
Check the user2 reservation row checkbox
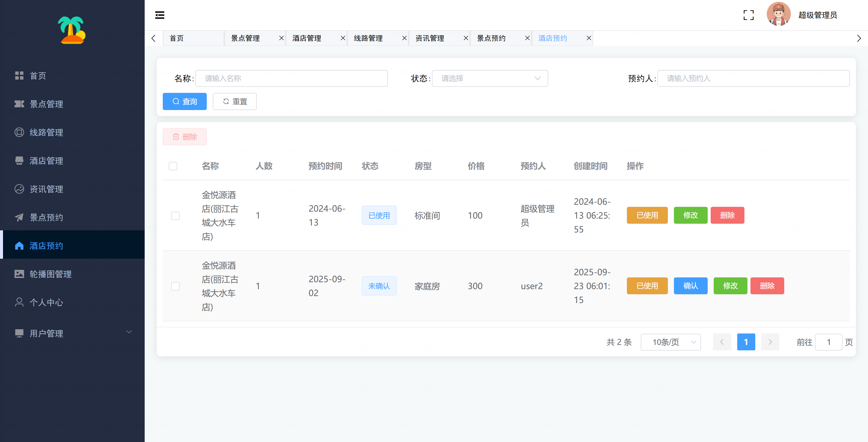[175, 286]
